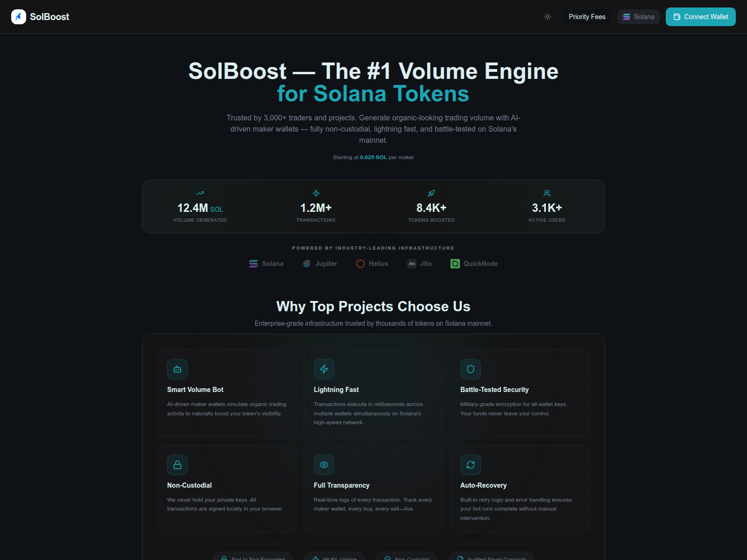The height and width of the screenshot is (560, 747).
Task: Click the Connect Wallet button
Action: click(x=700, y=17)
